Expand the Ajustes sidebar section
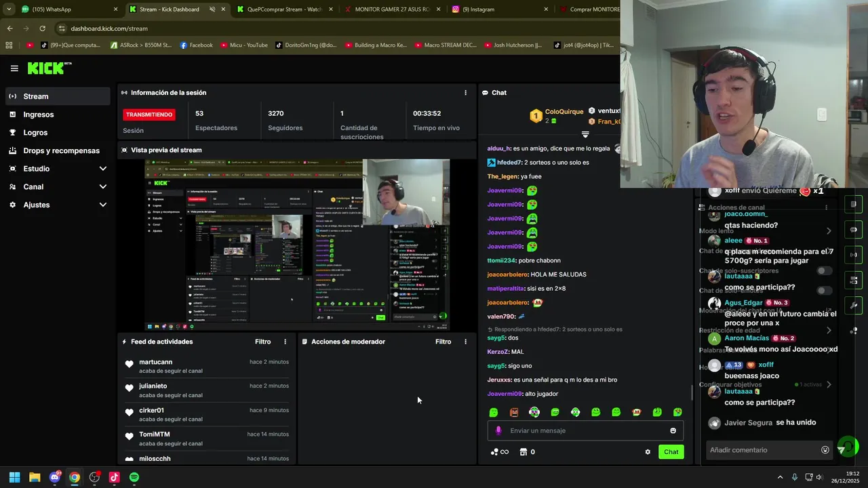868x488 pixels. coord(58,205)
